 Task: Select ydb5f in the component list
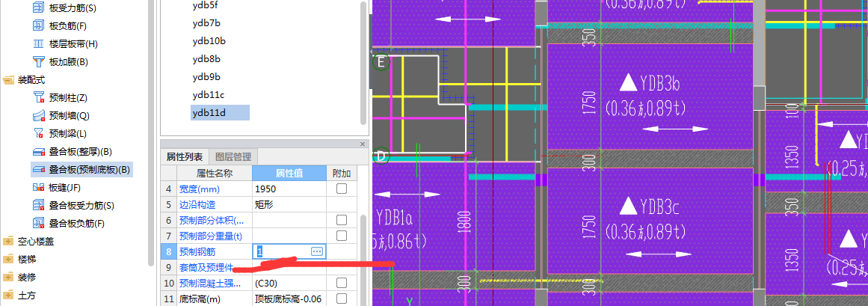pos(206,5)
